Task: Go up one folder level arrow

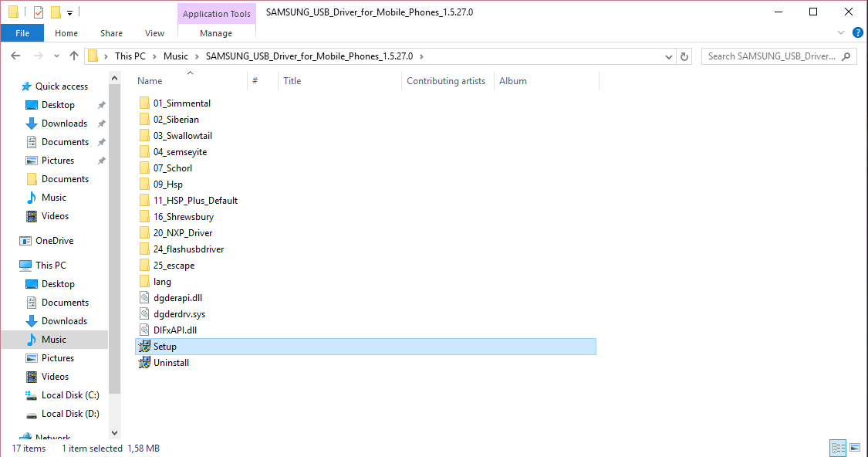Action: [73, 56]
